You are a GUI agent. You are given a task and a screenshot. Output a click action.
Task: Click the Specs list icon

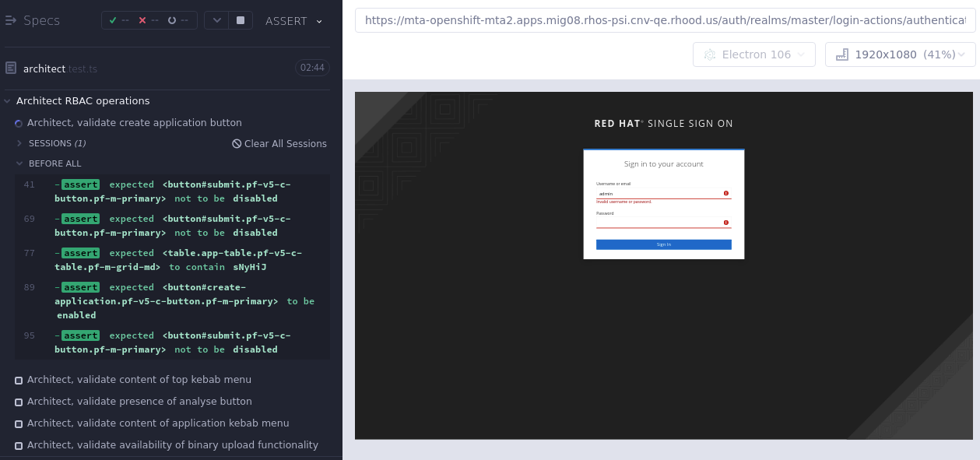click(10, 21)
